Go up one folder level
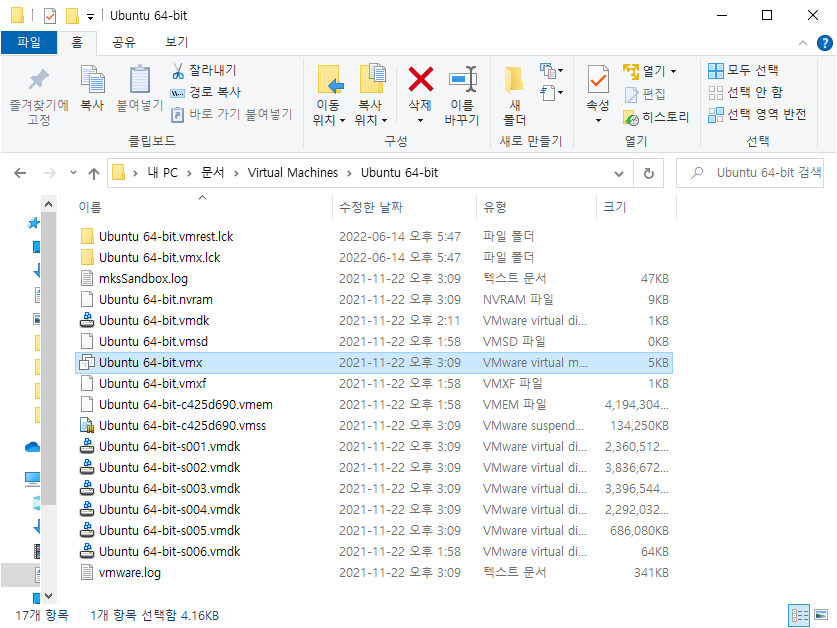The height and width of the screenshot is (628, 837). tap(94, 173)
